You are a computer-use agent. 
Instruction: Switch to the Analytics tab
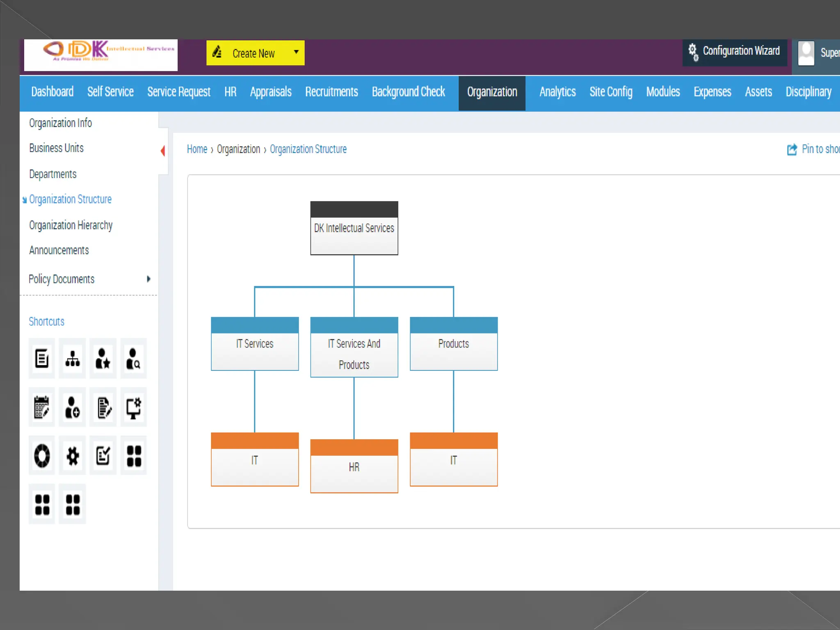pyautogui.click(x=557, y=92)
